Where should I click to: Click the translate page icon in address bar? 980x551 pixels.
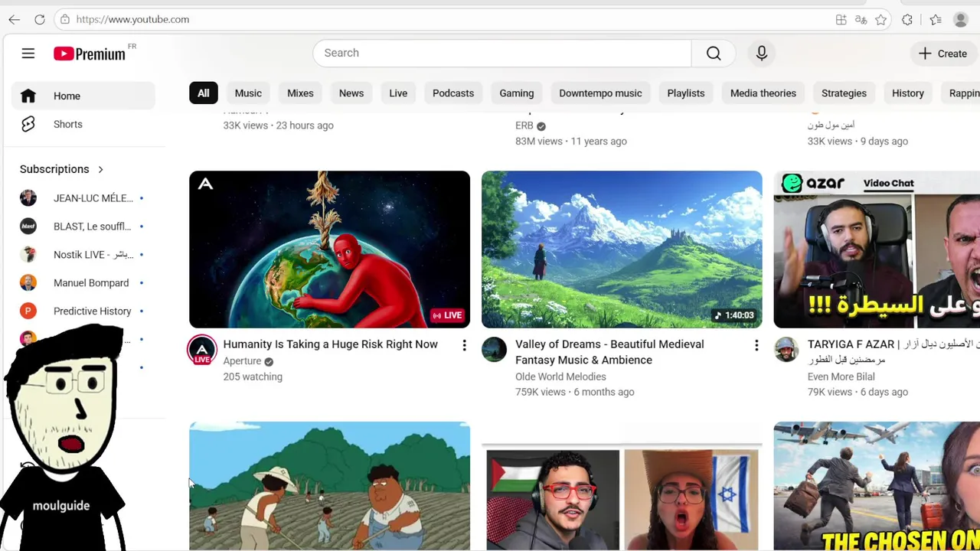click(x=861, y=20)
